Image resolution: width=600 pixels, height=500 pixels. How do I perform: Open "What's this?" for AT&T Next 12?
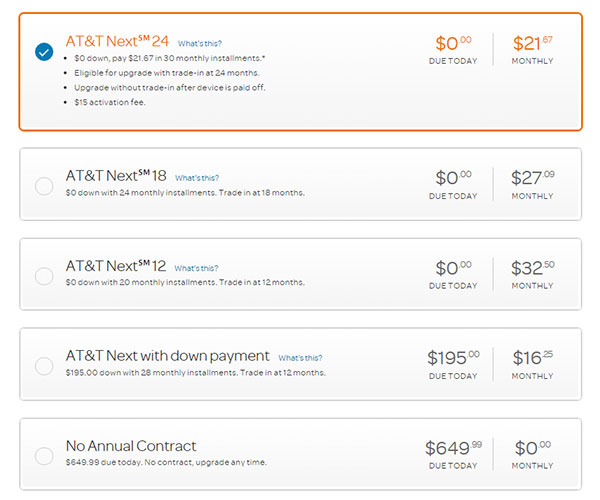pyautogui.click(x=196, y=268)
